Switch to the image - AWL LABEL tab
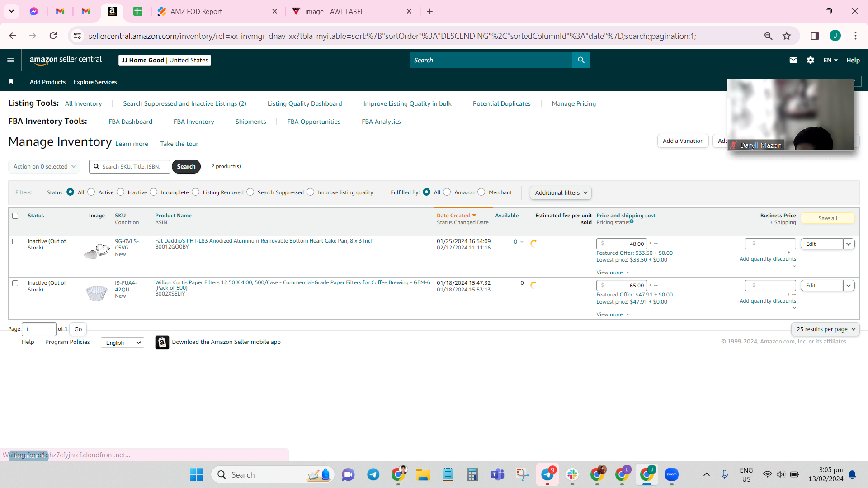 (352, 11)
